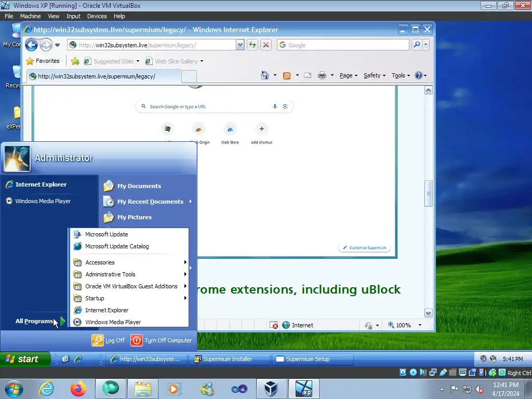Open the blue Help question mark icon
The image size is (532, 399).
pos(419,75)
